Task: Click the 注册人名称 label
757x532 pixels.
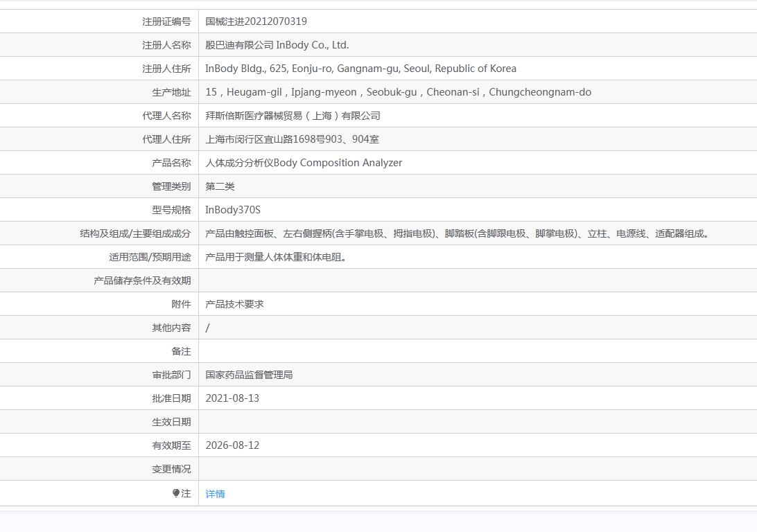Action: (x=166, y=45)
